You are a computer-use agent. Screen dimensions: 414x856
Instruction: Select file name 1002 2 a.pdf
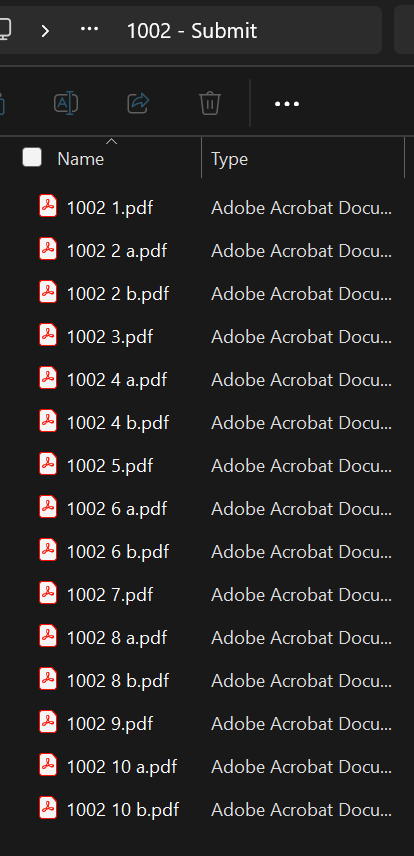tap(117, 251)
